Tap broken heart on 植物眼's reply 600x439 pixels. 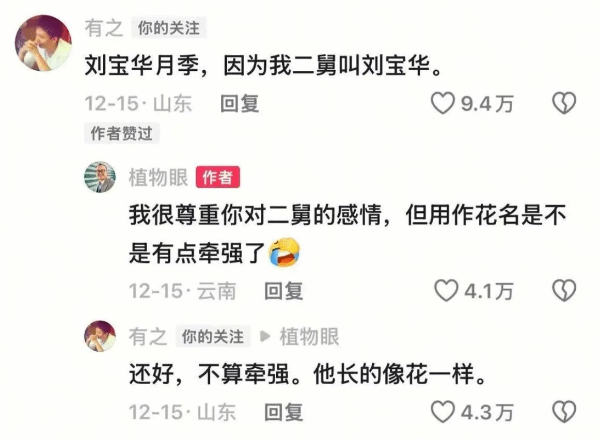(564, 290)
